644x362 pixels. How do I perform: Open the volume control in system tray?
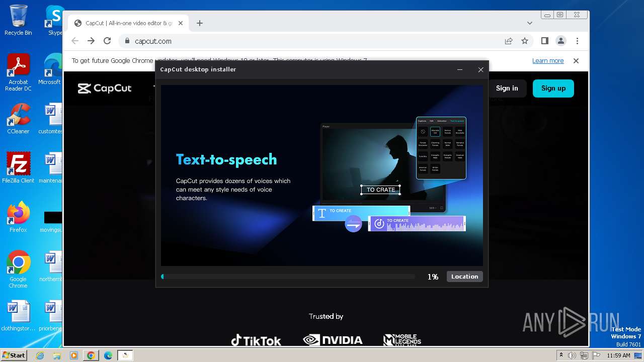pos(572,355)
